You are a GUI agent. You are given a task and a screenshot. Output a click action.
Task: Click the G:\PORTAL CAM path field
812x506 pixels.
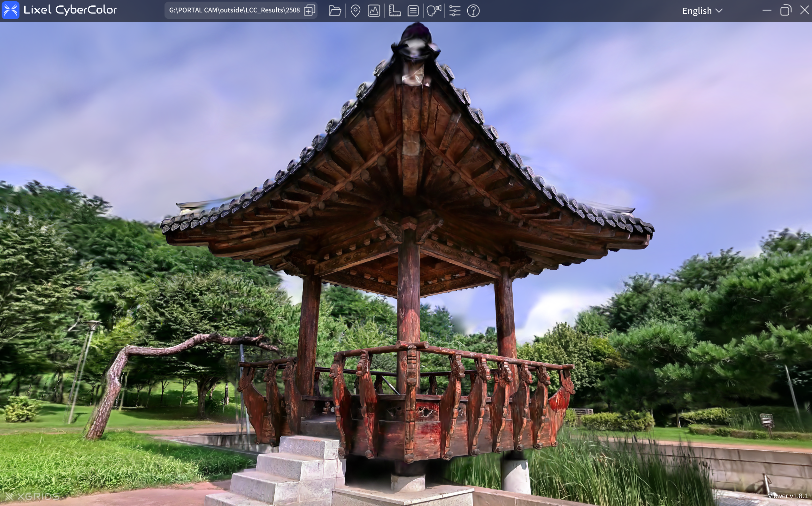pos(234,10)
